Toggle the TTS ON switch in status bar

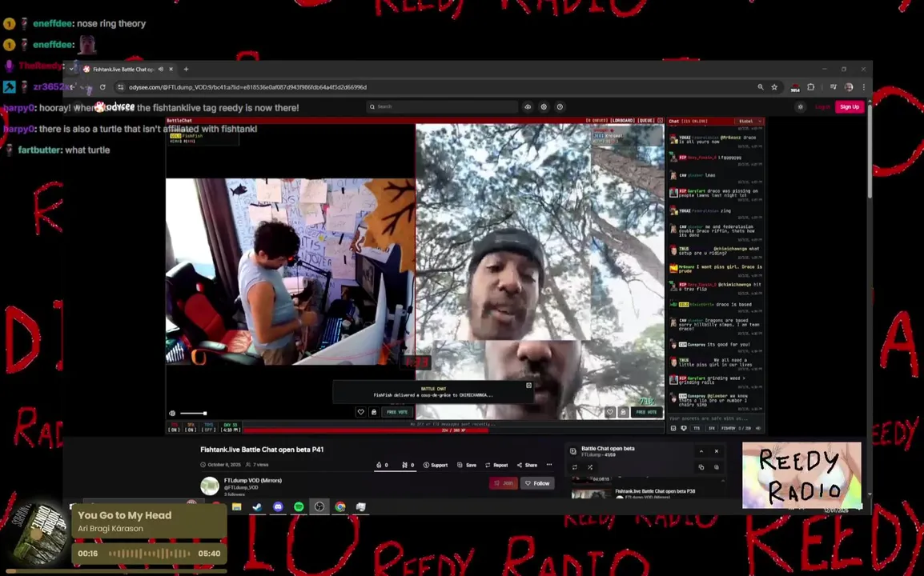pyautogui.click(x=174, y=427)
